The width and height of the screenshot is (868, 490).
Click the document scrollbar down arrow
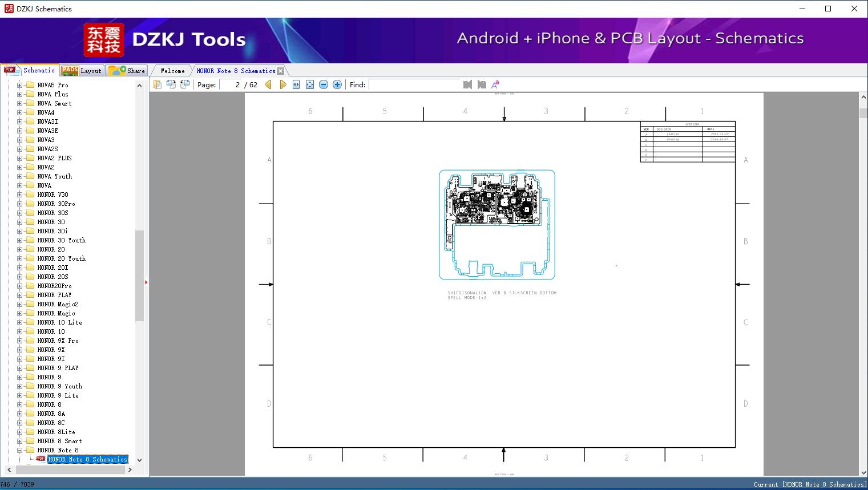pos(863,472)
